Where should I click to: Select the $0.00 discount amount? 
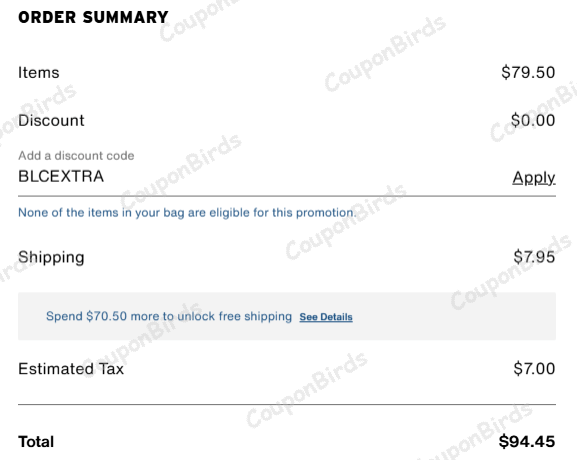(x=533, y=120)
